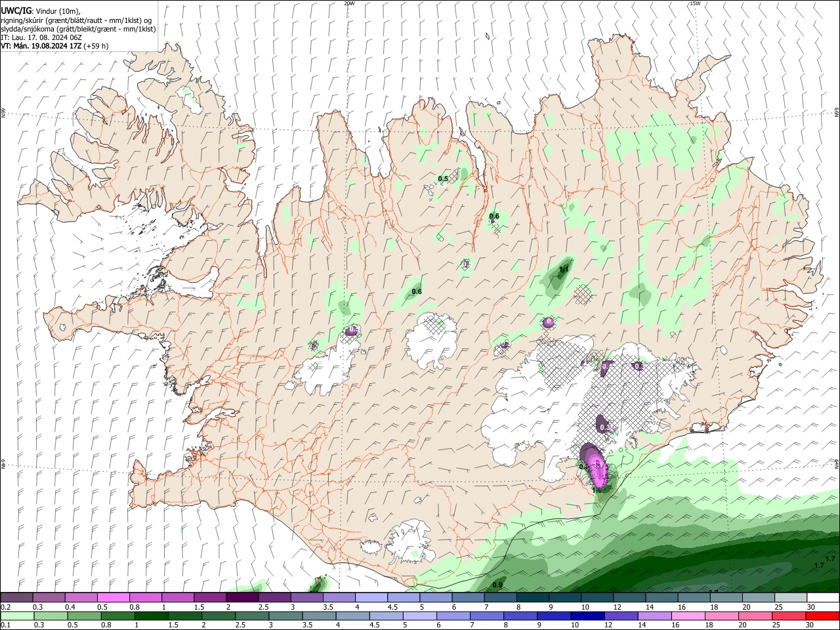
Task: Select the bright magenta-pink 0.5 snow swatch
Action: tap(114, 597)
